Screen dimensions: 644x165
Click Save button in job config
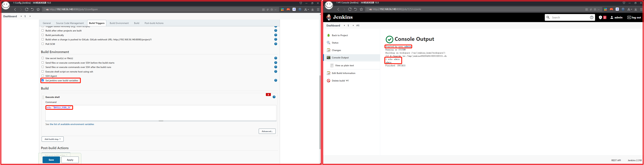click(51, 160)
